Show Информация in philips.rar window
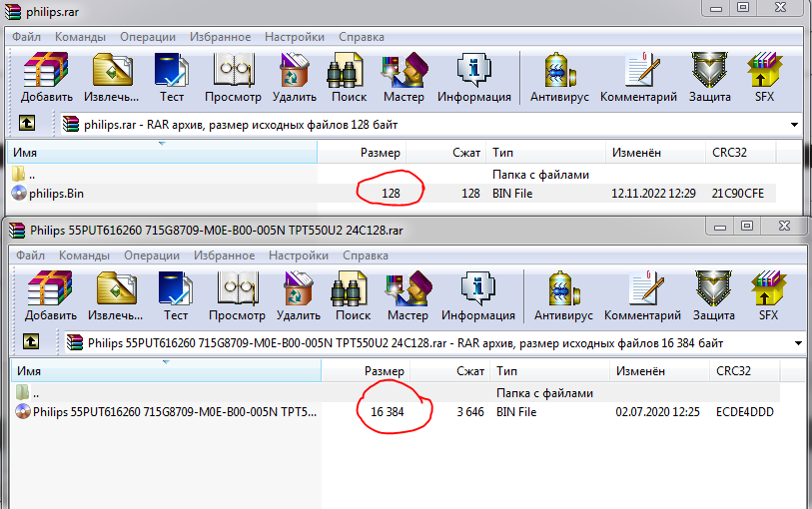812x509 pixels. point(473,77)
